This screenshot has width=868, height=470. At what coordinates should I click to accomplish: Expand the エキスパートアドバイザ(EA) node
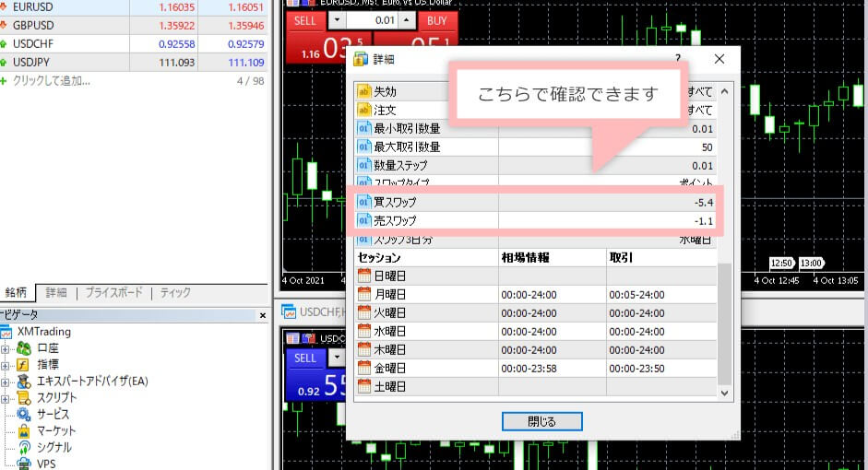pos(5,382)
